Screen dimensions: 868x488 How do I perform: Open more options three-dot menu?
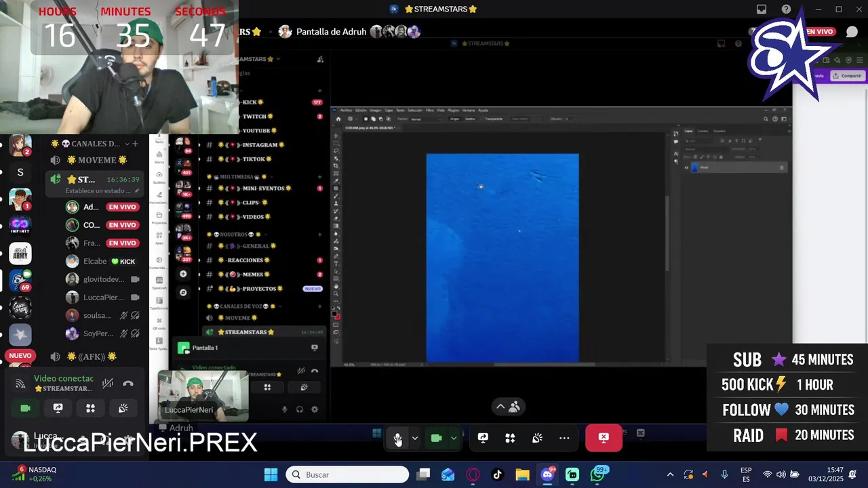pyautogui.click(x=564, y=439)
